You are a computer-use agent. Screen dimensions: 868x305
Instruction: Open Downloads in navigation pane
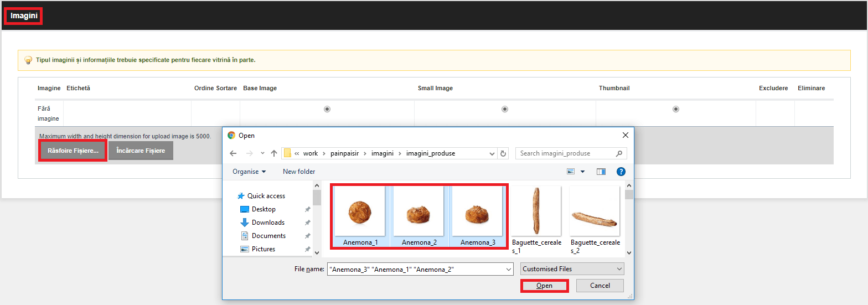tap(268, 223)
